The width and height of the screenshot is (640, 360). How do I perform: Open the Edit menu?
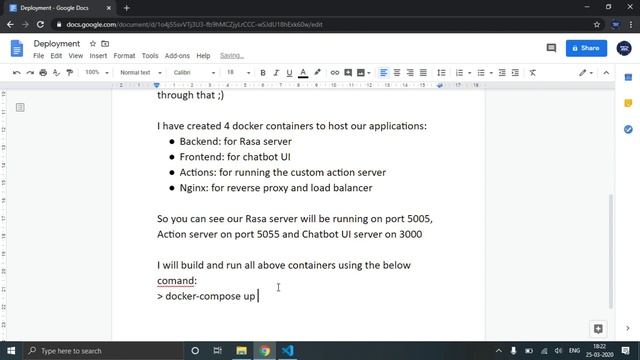(56, 56)
